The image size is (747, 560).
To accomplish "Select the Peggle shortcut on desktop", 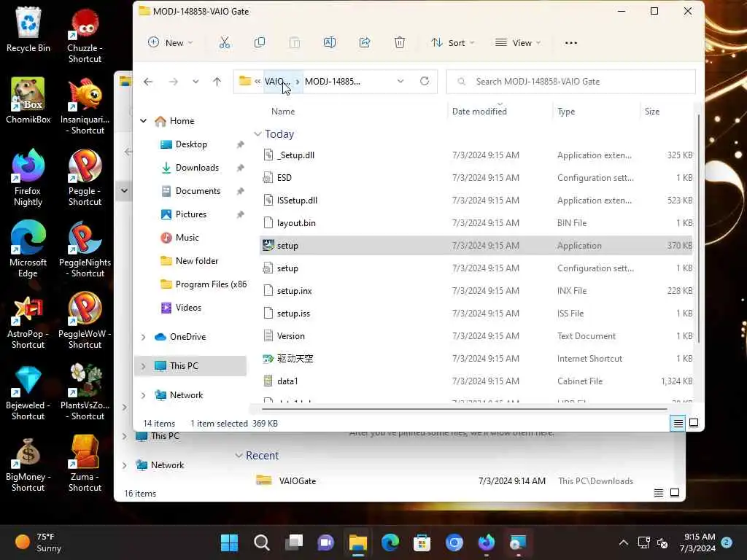I will (x=85, y=178).
